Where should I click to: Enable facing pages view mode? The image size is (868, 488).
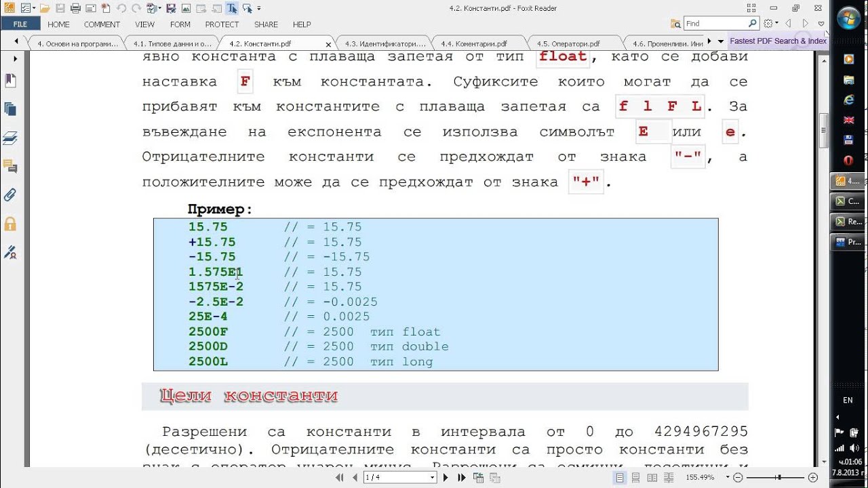(x=652, y=477)
